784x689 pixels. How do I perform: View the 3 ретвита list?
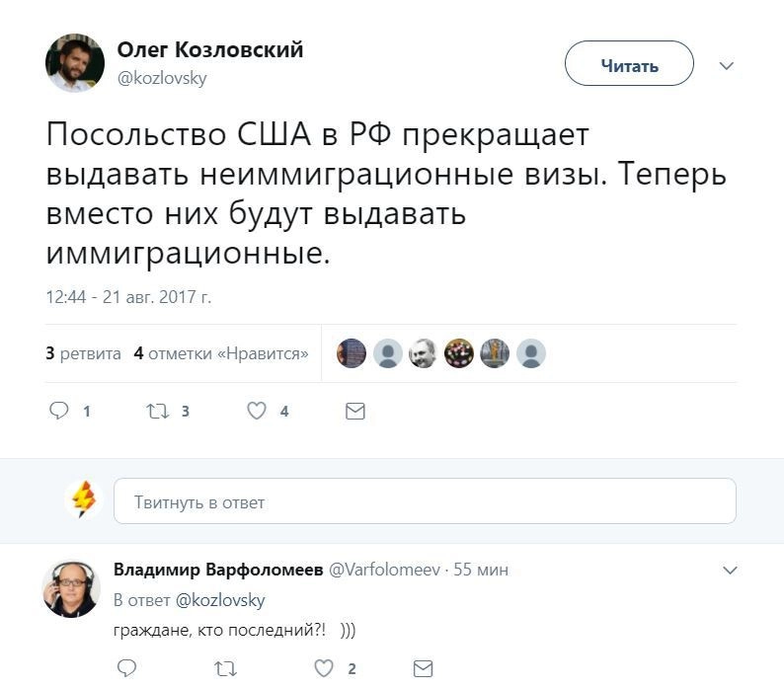pyautogui.click(x=84, y=353)
